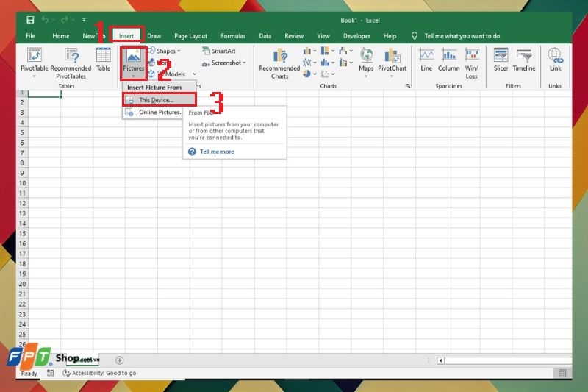
Task: Expand the Maps dropdown arrow
Action: tap(366, 76)
